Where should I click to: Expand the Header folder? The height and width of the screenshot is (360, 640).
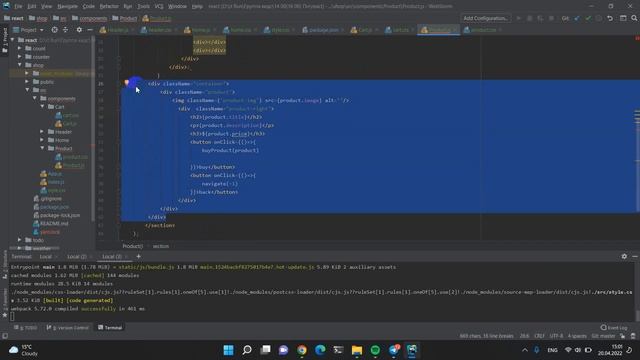pos(42,131)
